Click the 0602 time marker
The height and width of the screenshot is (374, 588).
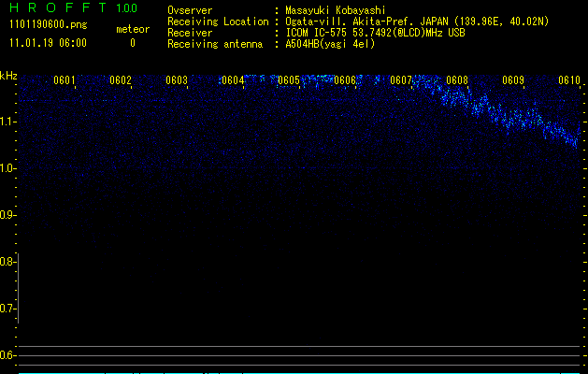pos(121,80)
